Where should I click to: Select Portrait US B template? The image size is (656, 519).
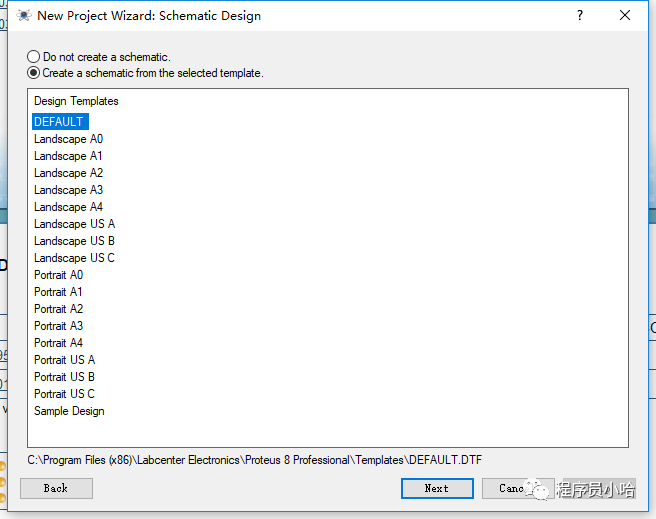point(64,377)
